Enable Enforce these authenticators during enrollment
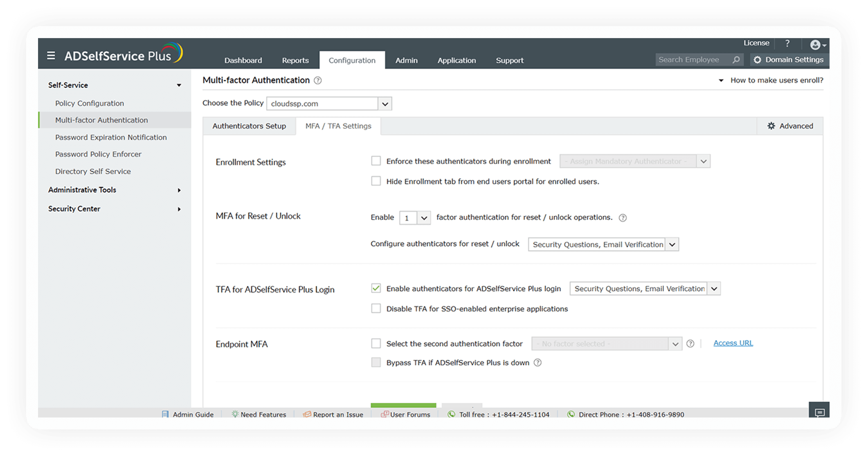868x456 pixels. pos(376,161)
